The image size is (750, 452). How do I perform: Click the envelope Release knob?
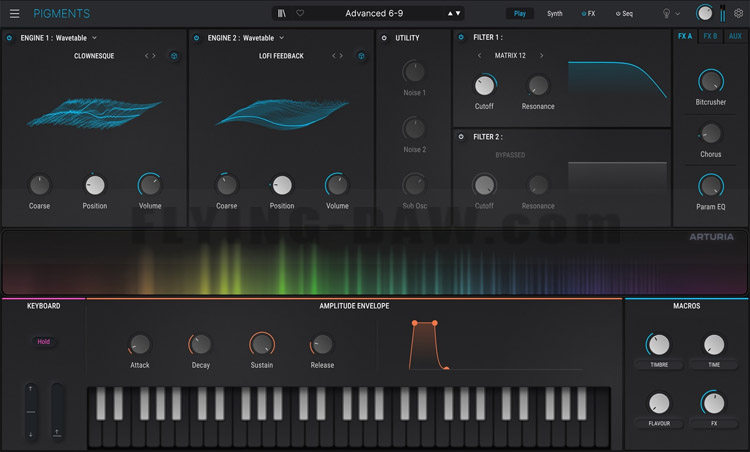pyautogui.click(x=322, y=344)
